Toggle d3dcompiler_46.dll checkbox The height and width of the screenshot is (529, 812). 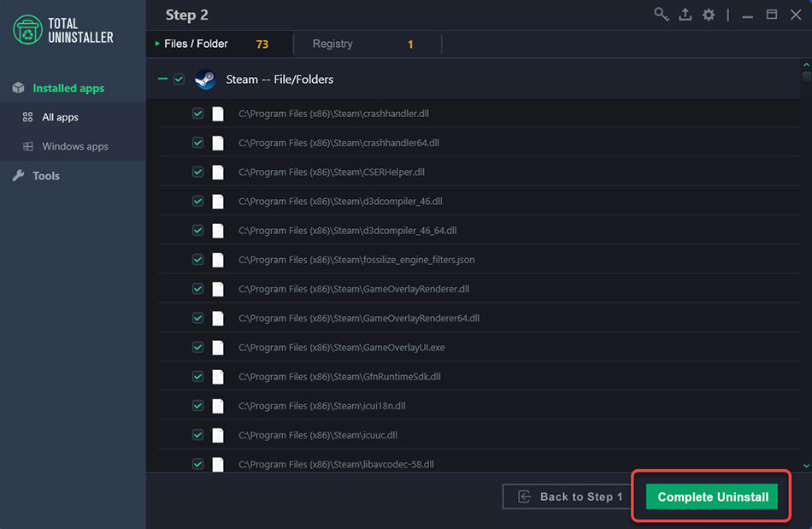click(197, 202)
